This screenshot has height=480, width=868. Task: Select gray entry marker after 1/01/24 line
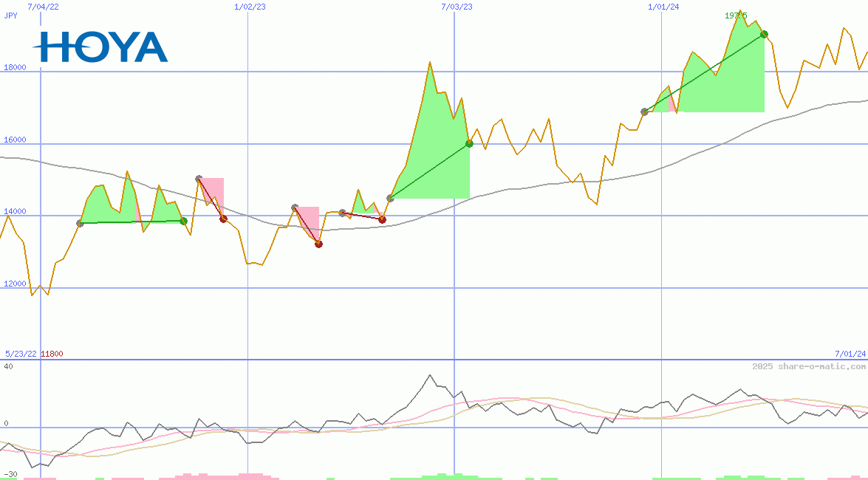(x=644, y=112)
